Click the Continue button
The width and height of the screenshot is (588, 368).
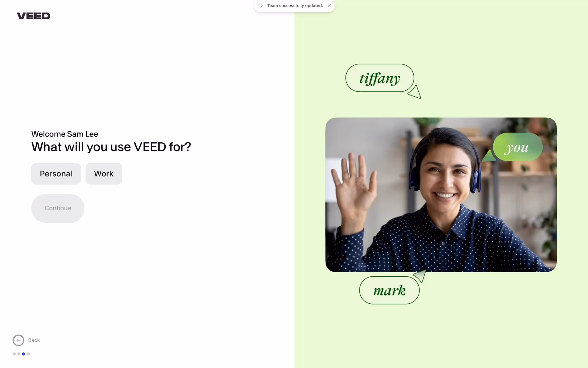pyautogui.click(x=58, y=208)
